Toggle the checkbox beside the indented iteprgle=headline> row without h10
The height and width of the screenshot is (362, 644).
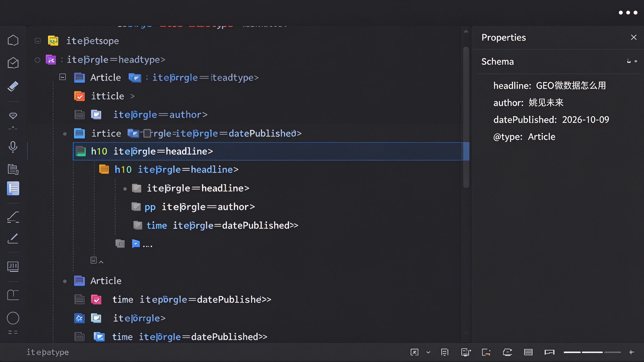pyautogui.click(x=137, y=188)
